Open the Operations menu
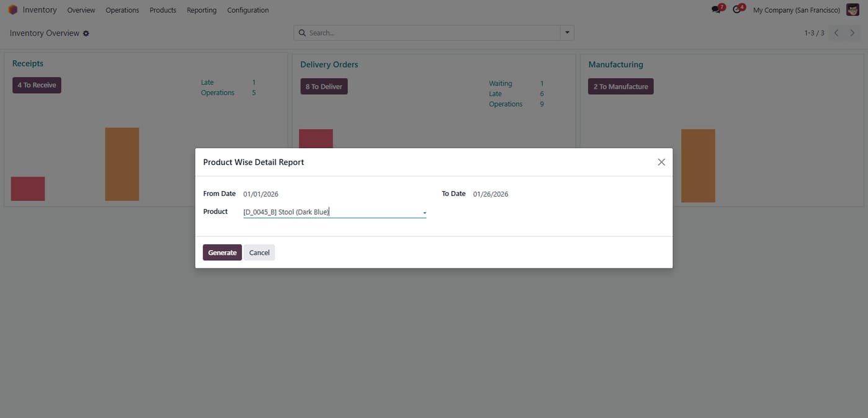Viewport: 868px width, 418px height. coord(122,10)
